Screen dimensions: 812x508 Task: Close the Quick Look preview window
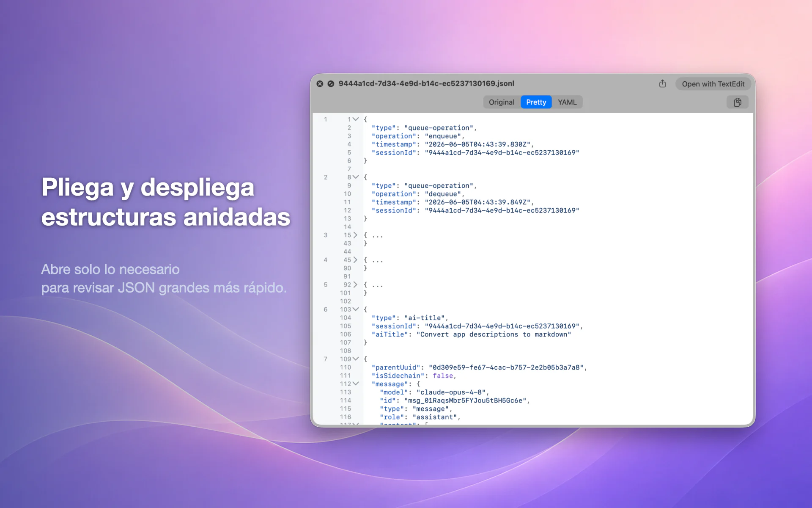[x=320, y=84]
